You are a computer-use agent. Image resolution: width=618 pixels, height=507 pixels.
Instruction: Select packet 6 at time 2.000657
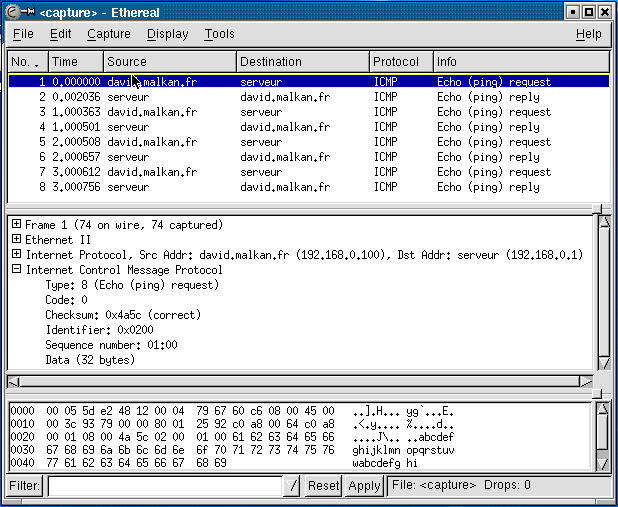coord(309,157)
